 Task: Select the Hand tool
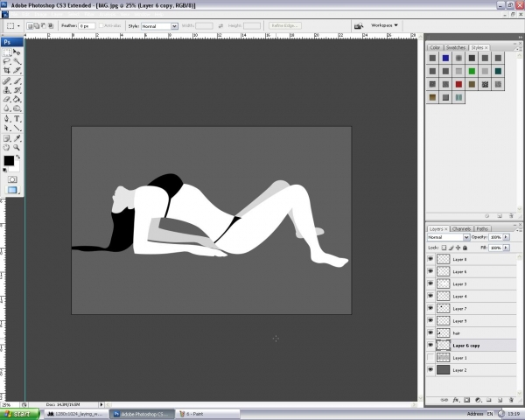[x=7, y=147]
